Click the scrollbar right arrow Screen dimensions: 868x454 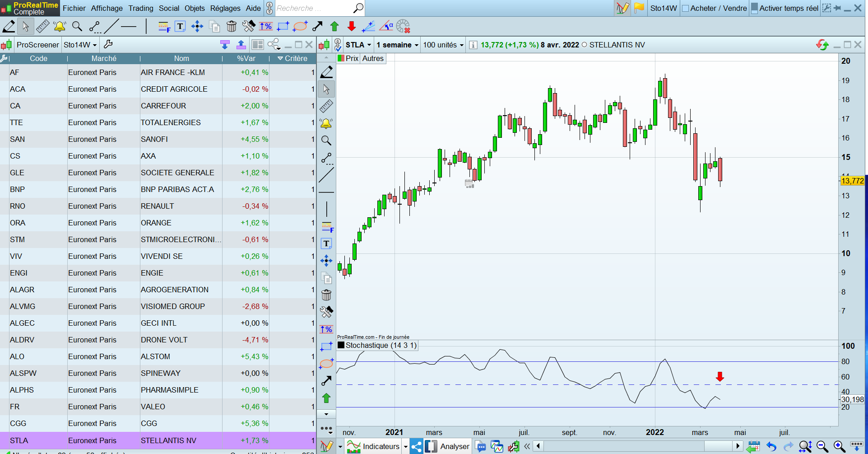738,446
